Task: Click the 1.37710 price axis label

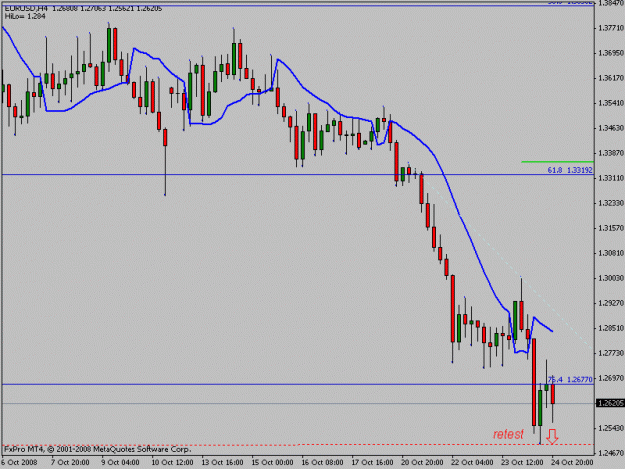Action: pos(611,28)
